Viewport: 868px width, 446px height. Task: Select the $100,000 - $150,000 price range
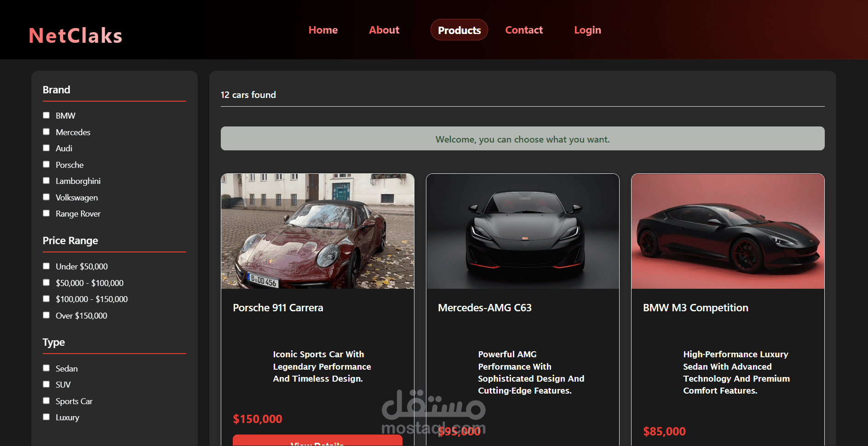[46, 299]
